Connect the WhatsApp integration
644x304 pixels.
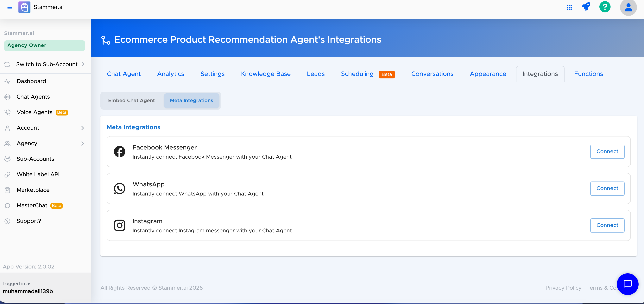607,188
